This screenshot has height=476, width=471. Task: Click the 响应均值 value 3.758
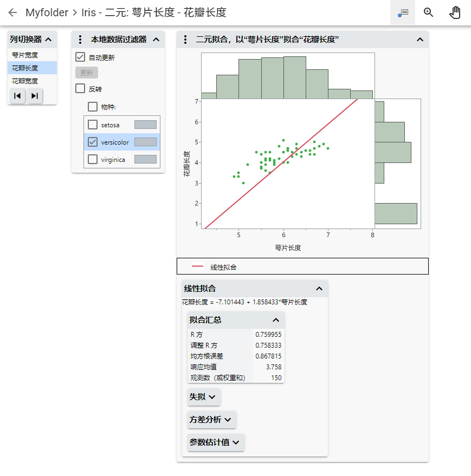tap(274, 367)
